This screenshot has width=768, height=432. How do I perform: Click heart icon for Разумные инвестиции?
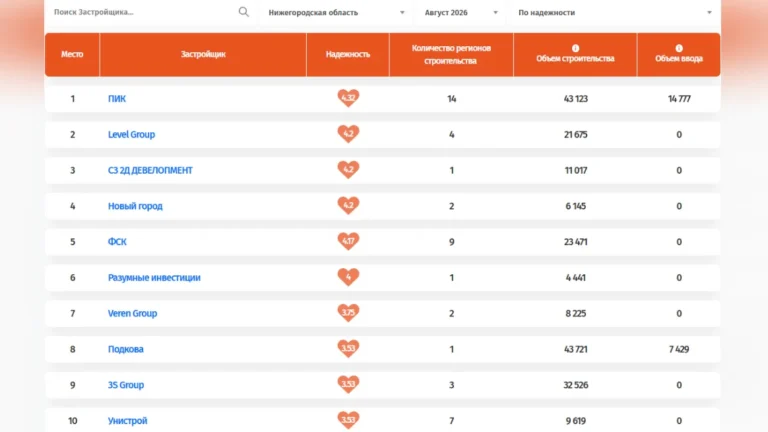point(348,277)
